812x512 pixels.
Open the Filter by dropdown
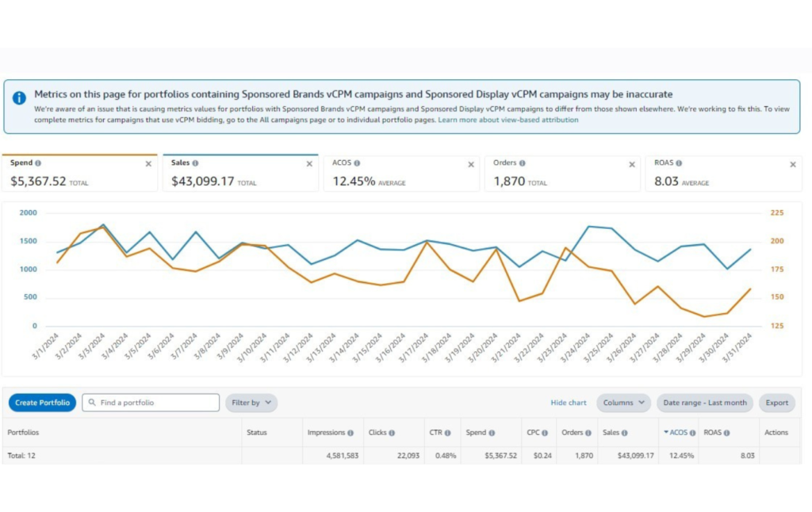click(x=251, y=403)
